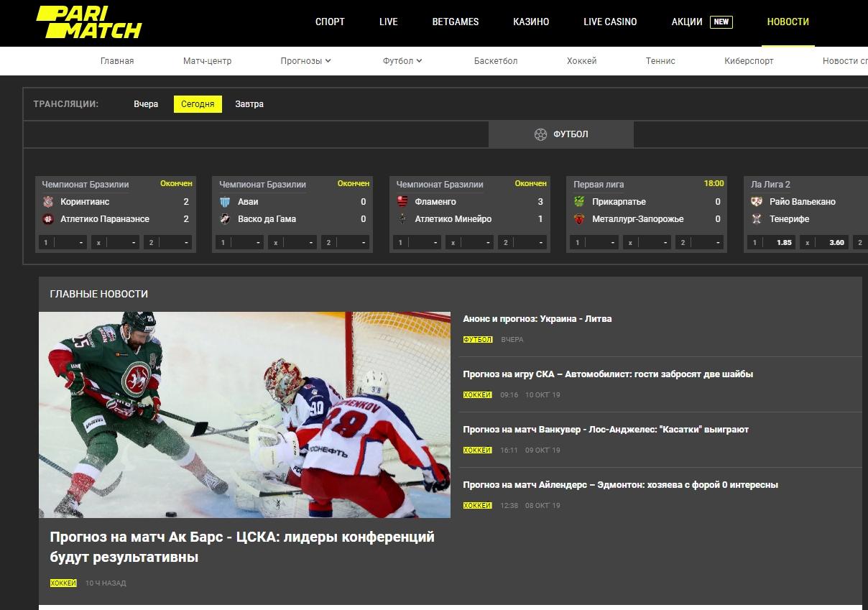Select the НОВОСТИ top menu item
Image resolution: width=868 pixels, height=610 pixels.
[x=788, y=22]
